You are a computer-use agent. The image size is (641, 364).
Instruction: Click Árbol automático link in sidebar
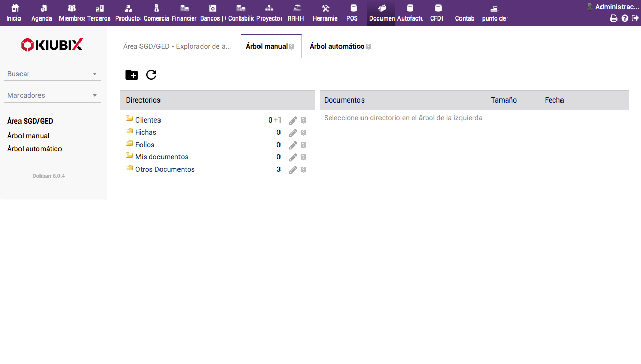coord(34,149)
